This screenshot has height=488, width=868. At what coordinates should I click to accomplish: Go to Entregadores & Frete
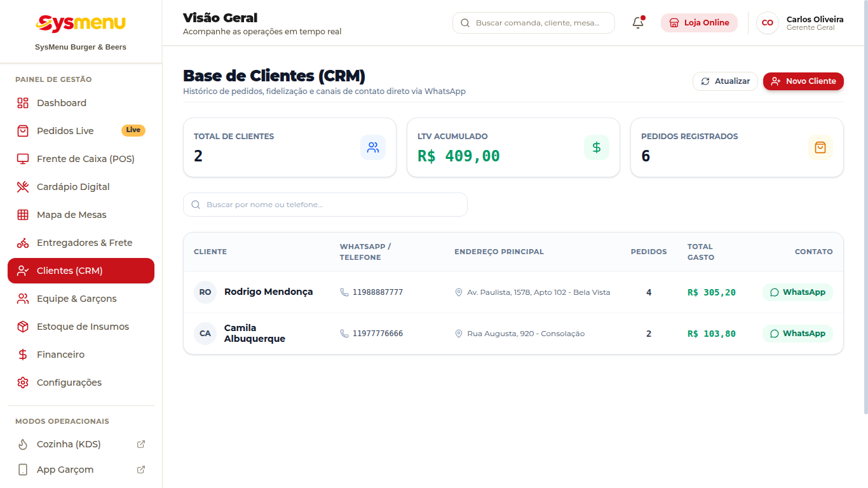pyautogui.click(x=81, y=243)
